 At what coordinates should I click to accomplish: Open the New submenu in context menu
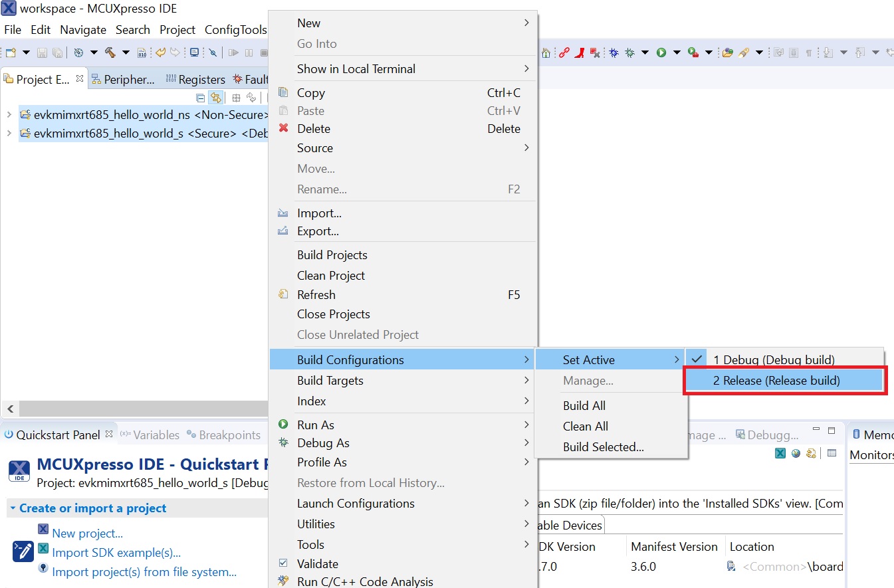tap(403, 23)
